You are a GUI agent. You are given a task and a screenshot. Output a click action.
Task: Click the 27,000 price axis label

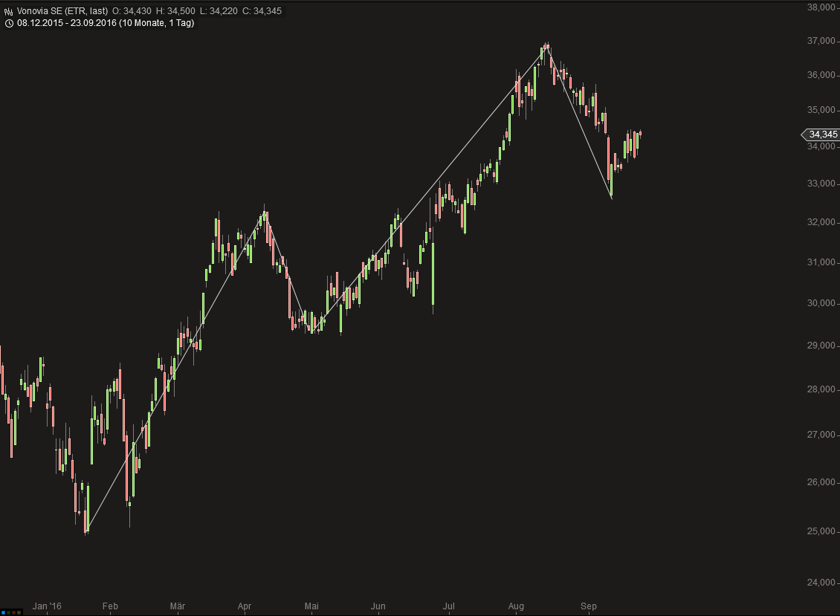821,435
